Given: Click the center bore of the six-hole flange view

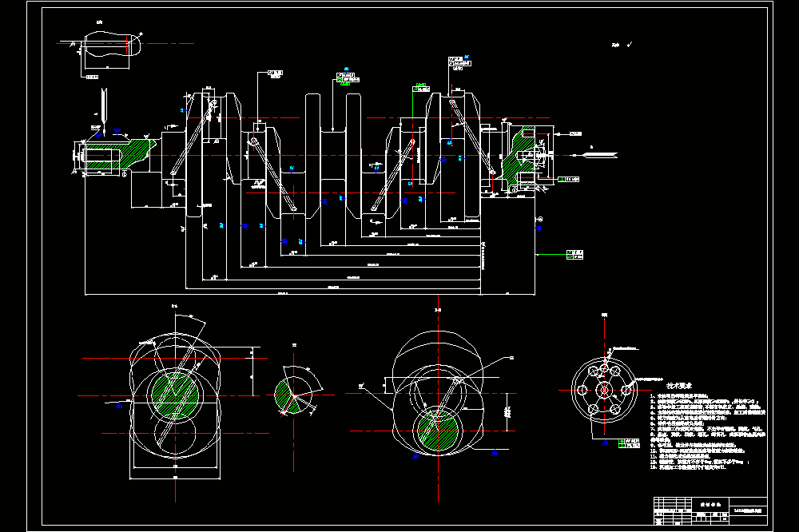Looking at the screenshot, I should pos(604,391).
